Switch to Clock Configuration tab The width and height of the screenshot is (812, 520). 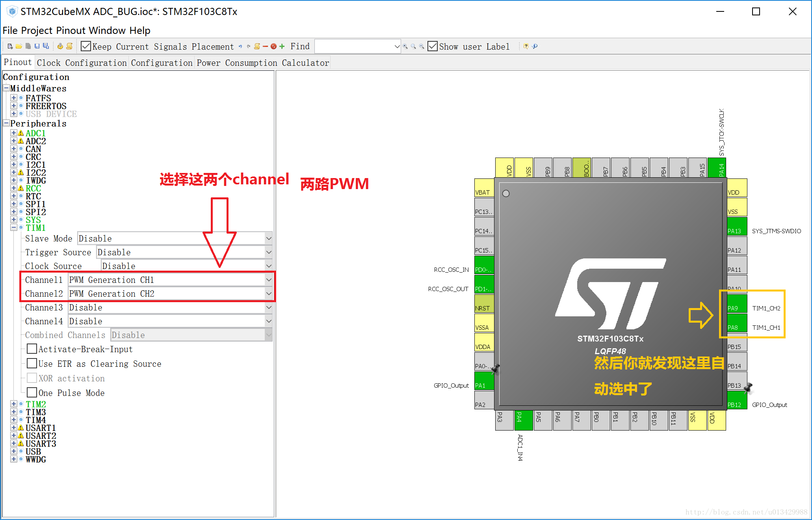[x=82, y=63]
